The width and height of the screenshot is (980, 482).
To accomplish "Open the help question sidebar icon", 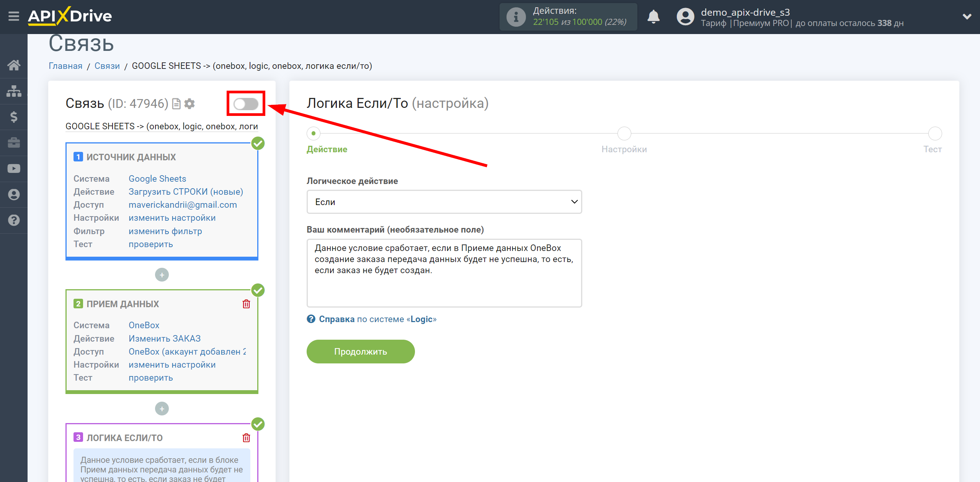I will pyautogui.click(x=14, y=220).
